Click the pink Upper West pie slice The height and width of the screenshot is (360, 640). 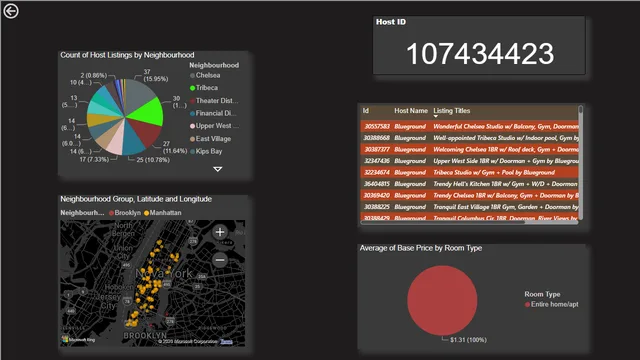click(116, 142)
